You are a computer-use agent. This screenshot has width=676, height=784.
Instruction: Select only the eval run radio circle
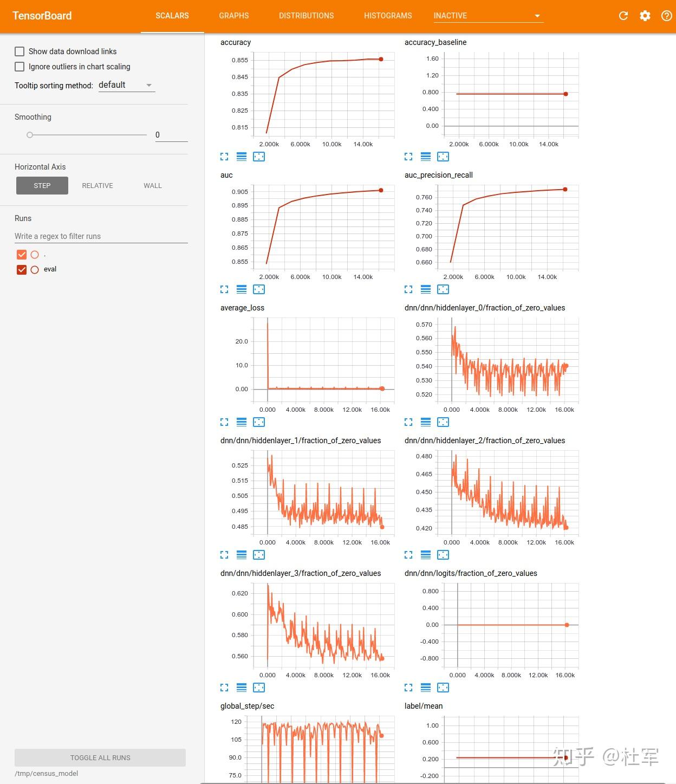[x=35, y=270]
